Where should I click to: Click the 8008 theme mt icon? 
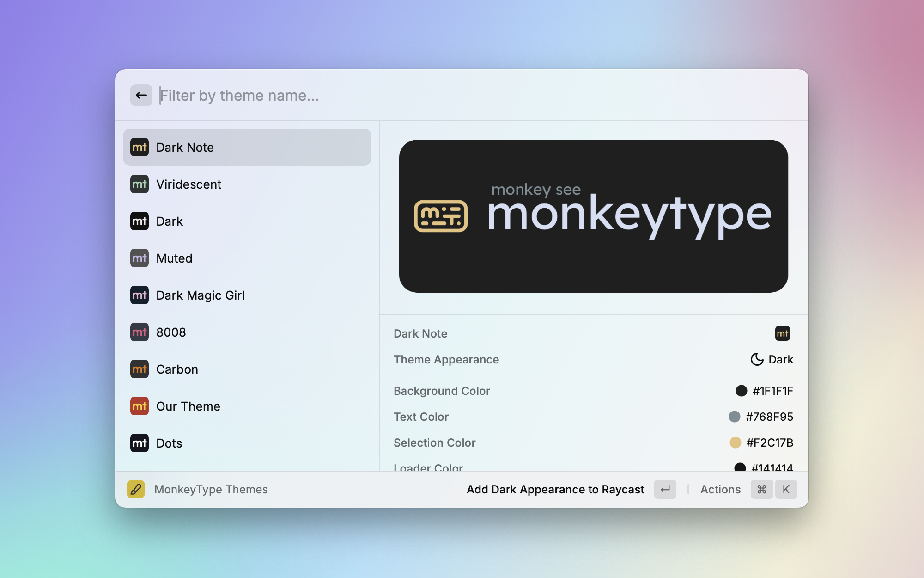[x=139, y=332]
